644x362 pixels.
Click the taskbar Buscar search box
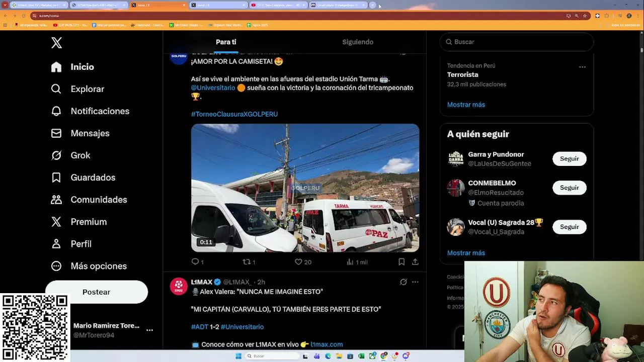click(271, 356)
